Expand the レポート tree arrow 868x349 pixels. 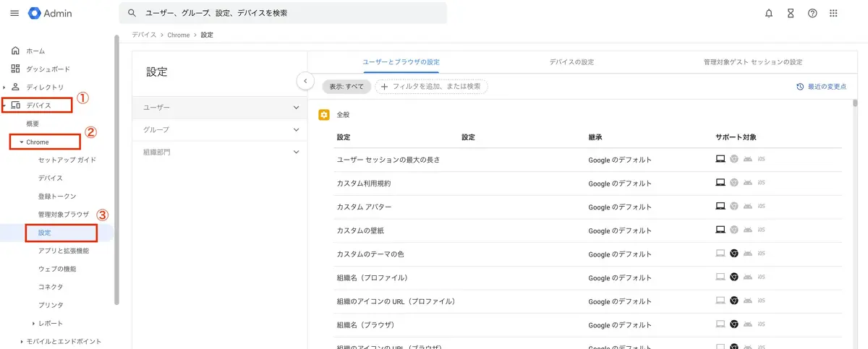[33, 323]
